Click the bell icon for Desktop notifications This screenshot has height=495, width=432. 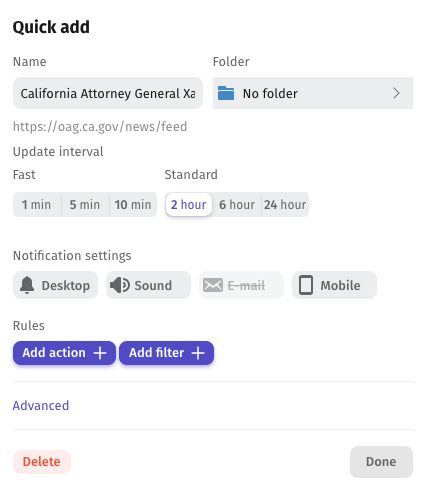pyautogui.click(x=27, y=285)
